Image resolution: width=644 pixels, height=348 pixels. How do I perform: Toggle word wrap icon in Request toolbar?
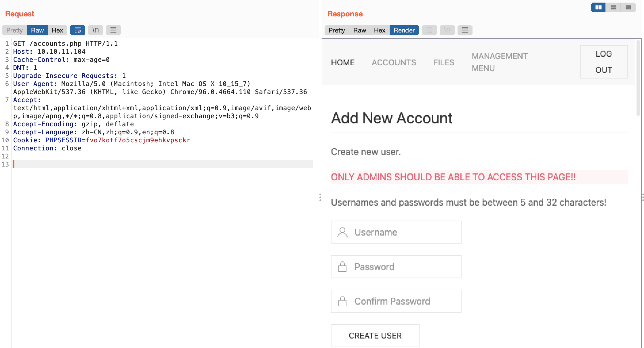click(77, 30)
